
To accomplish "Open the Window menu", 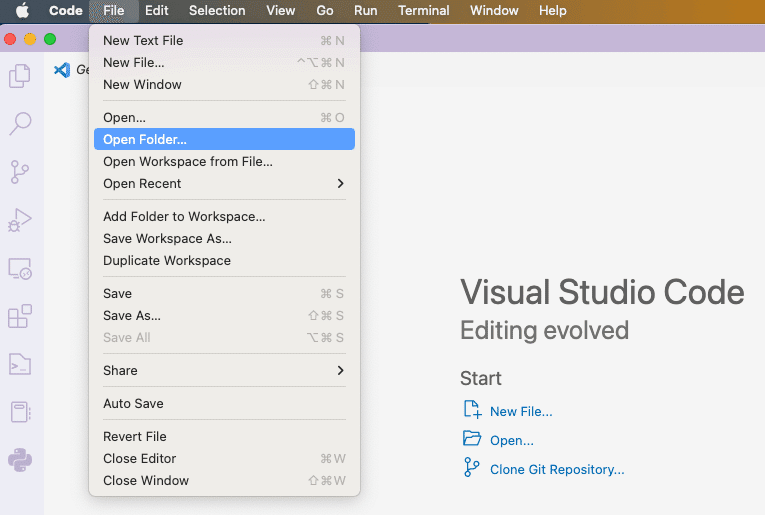I will 494,11.
